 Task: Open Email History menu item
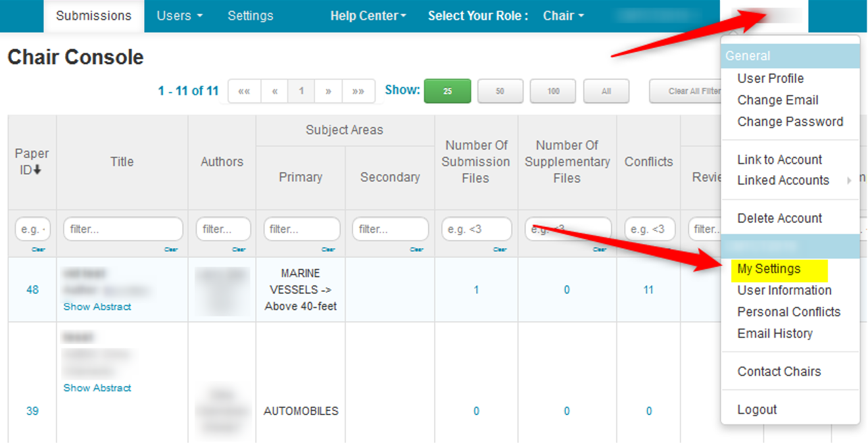(775, 334)
